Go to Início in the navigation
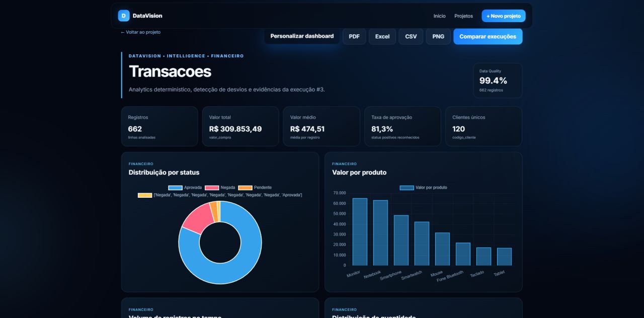Screen dimensions: 644x318 [x=439, y=16]
